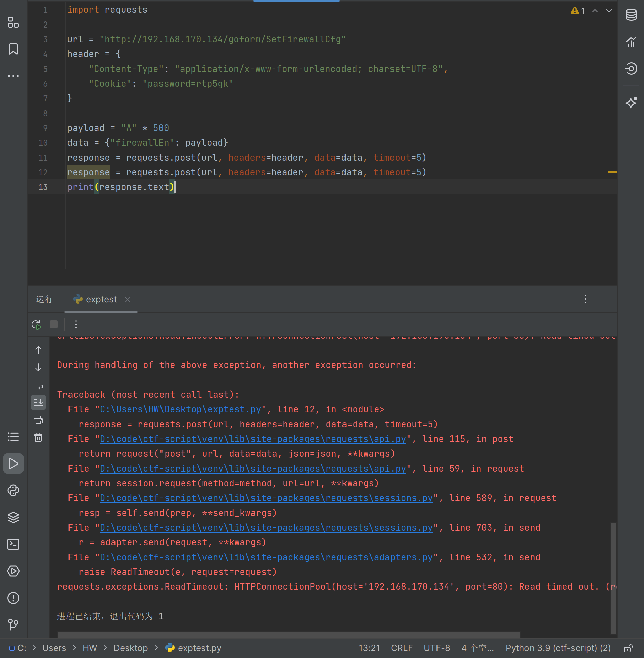
Task: Open run toolbar more actions menu
Action: [x=76, y=324]
